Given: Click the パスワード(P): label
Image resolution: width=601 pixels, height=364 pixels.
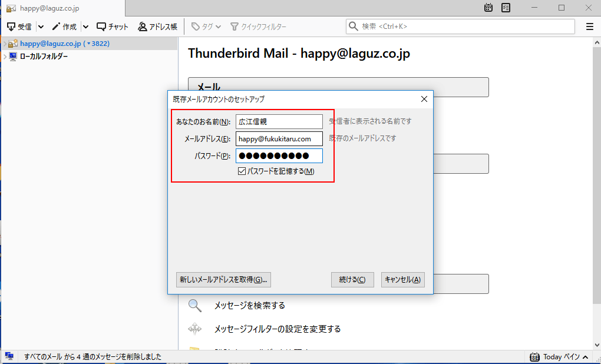Looking at the screenshot, I should coord(212,156).
